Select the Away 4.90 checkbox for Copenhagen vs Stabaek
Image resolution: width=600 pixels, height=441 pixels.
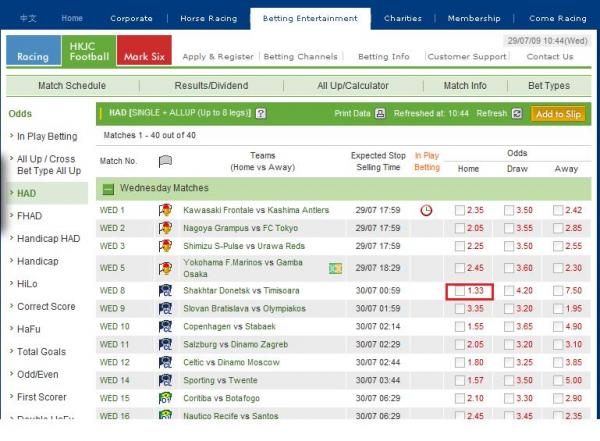(x=558, y=327)
